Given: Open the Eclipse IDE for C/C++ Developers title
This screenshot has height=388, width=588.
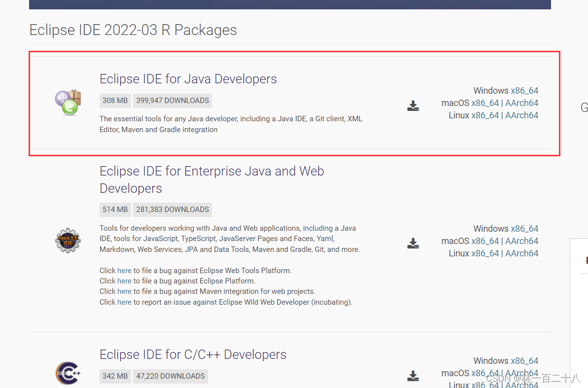Looking at the screenshot, I should point(193,354).
